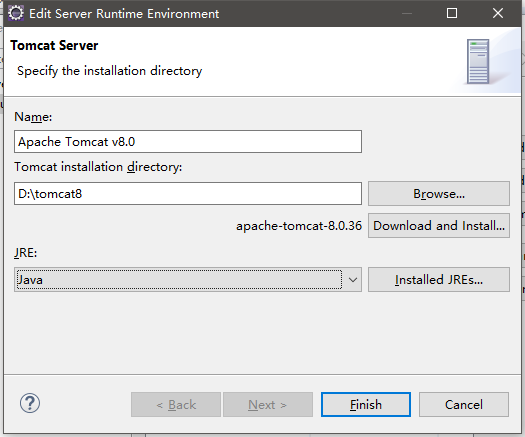
Task: Open Installed JREs... preferences
Action: click(439, 280)
